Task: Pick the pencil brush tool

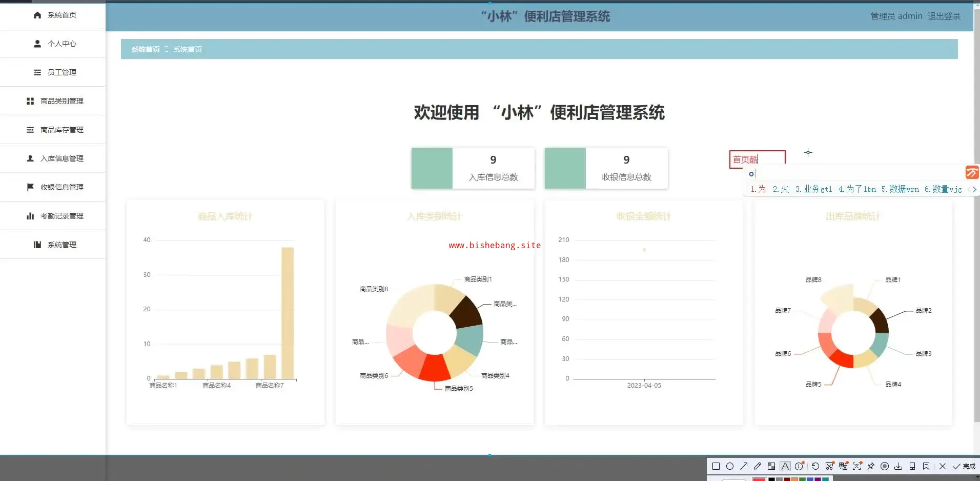Action: point(758,466)
